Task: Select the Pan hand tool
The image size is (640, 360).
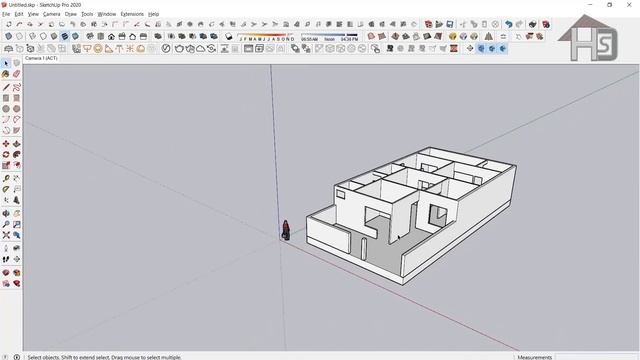Action: (x=16, y=213)
